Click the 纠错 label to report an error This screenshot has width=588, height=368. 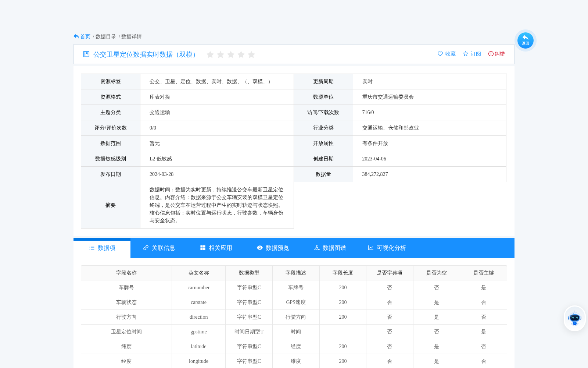500,54
